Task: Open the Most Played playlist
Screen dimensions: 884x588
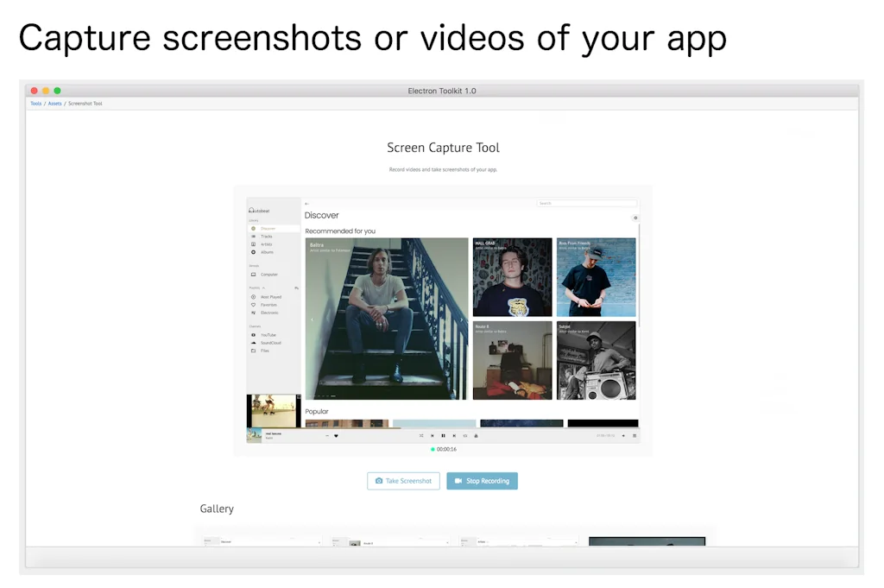Action: [271, 297]
